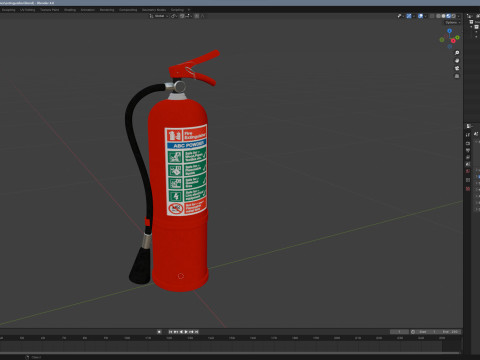Click the auto keying record button

click(x=159, y=332)
